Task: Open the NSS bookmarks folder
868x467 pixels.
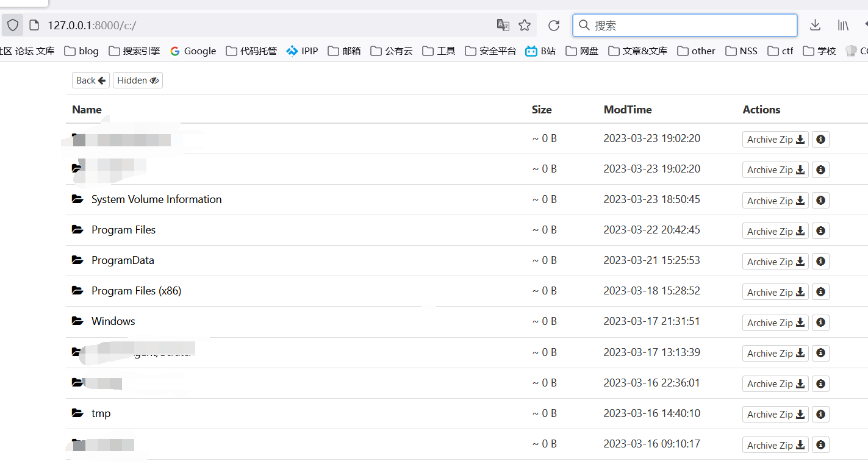Action: (x=742, y=51)
